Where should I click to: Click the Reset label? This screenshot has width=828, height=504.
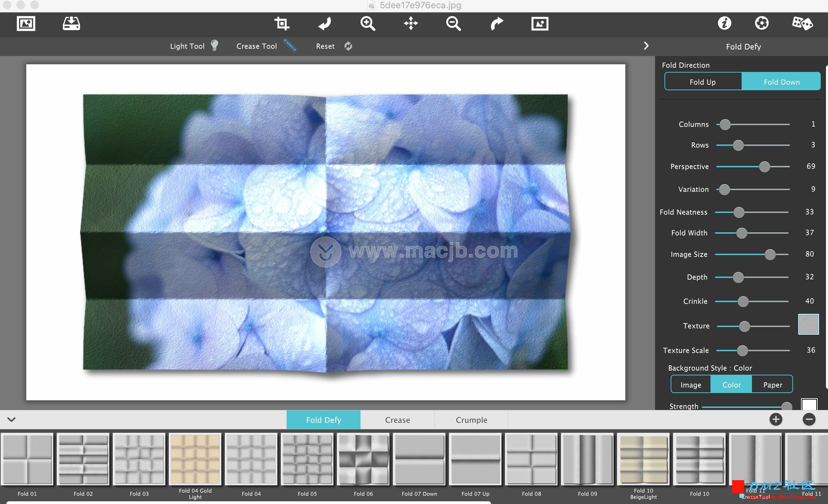325,46
